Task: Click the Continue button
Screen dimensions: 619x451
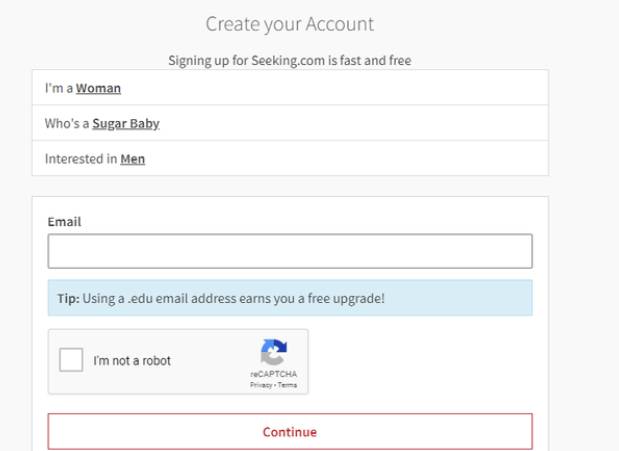Action: click(290, 432)
